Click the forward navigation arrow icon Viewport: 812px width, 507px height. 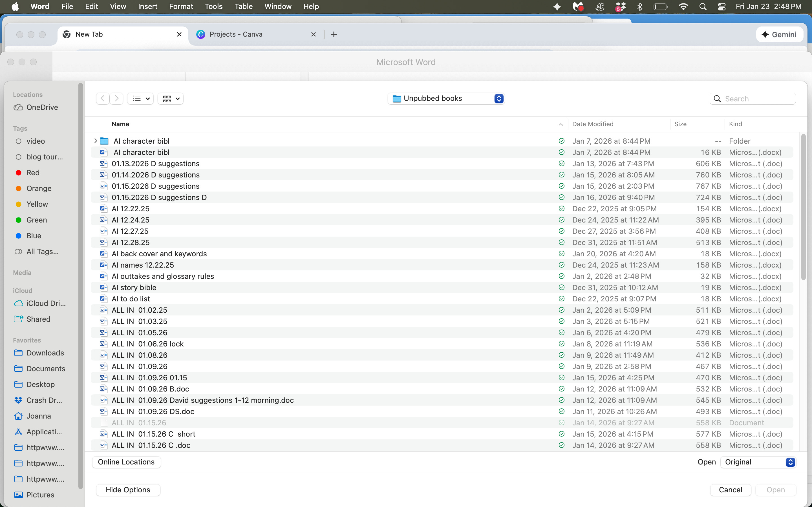click(x=116, y=99)
